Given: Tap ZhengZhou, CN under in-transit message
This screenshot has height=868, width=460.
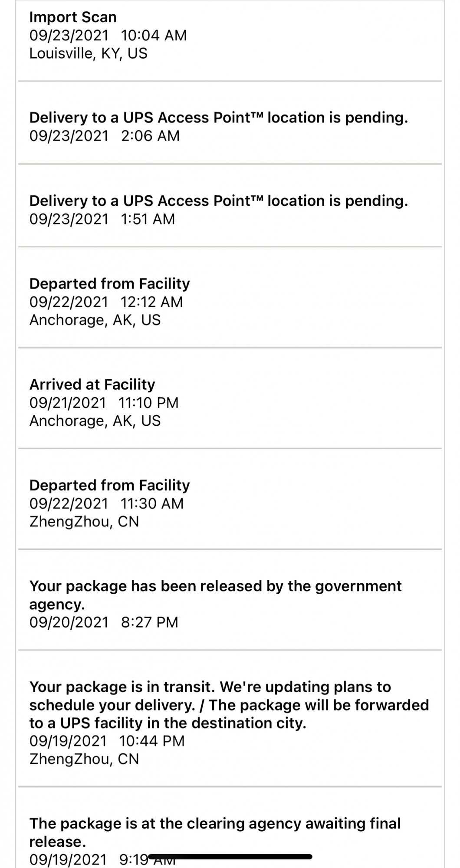Looking at the screenshot, I should tap(84, 759).
